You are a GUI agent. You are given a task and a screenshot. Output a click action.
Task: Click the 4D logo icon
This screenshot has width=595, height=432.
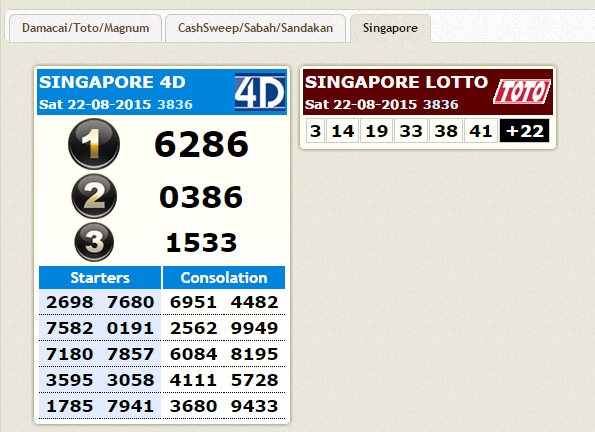point(260,92)
